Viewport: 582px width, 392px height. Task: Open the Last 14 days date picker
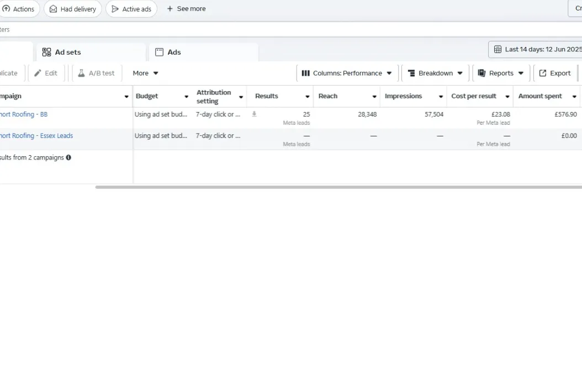(535, 49)
